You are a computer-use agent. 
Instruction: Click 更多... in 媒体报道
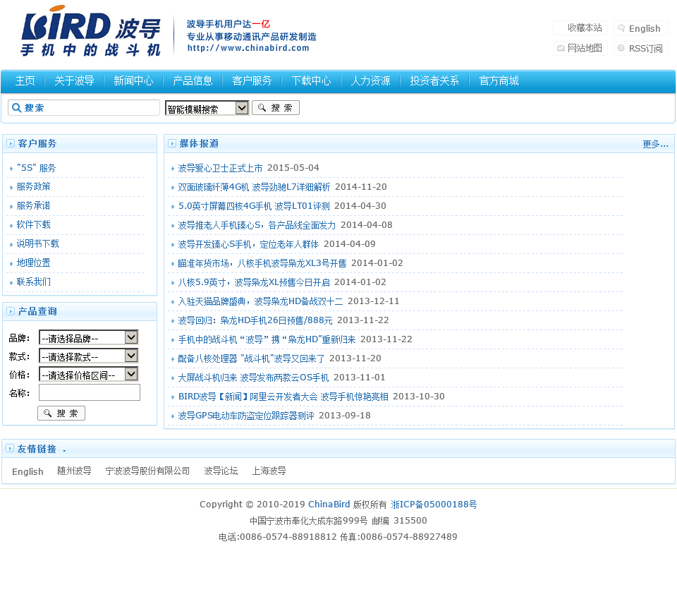[655, 144]
